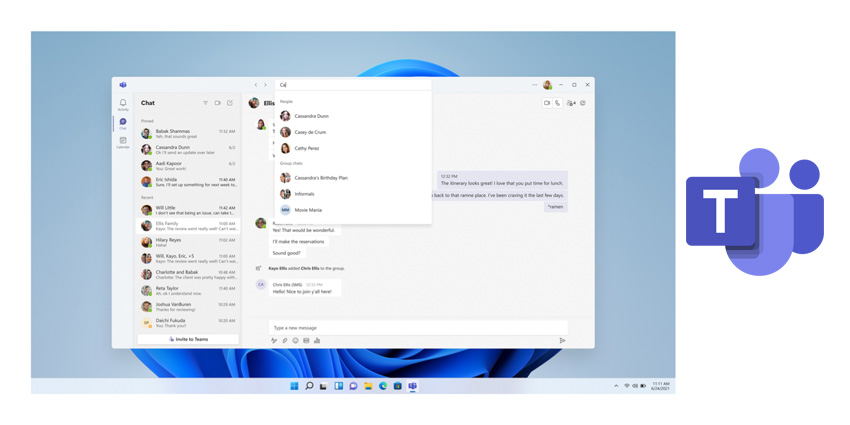Open the Activity bell in sidebar
The image size is (850, 425).
coord(123,104)
